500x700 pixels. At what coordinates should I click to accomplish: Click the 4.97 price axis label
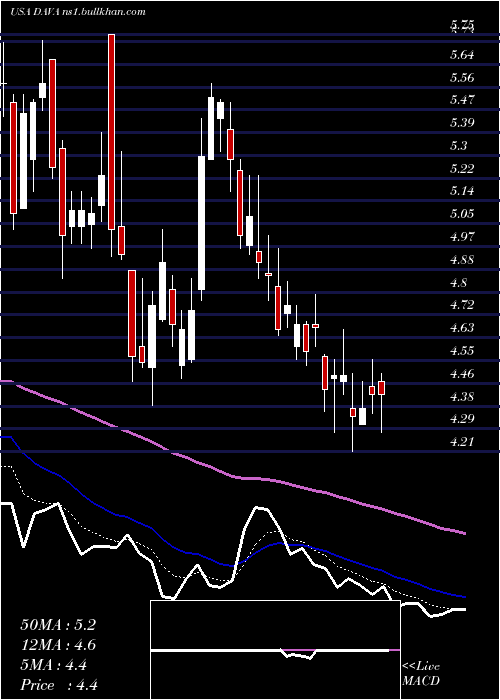point(462,237)
